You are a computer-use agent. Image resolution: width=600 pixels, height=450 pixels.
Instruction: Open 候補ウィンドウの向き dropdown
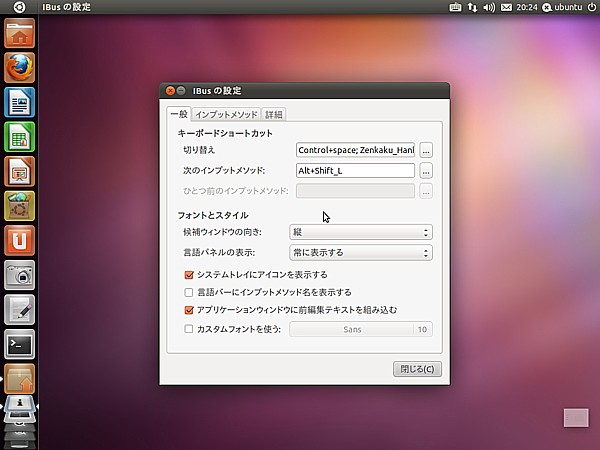(361, 232)
